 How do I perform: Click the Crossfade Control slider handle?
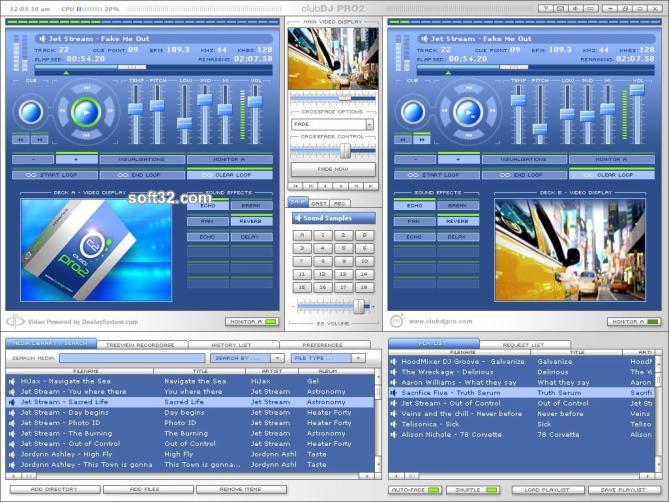click(345, 151)
